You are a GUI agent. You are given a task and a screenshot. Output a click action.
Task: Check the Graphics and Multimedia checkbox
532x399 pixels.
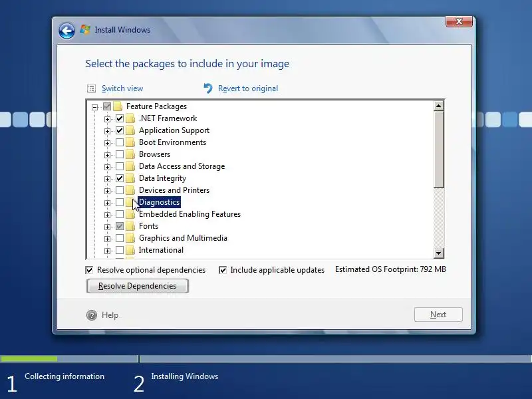coord(120,238)
